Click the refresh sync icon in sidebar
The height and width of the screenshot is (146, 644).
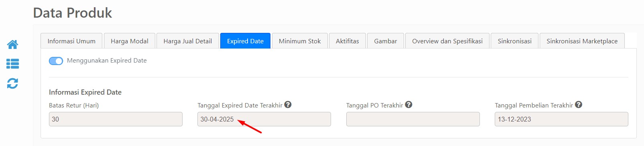(12, 83)
